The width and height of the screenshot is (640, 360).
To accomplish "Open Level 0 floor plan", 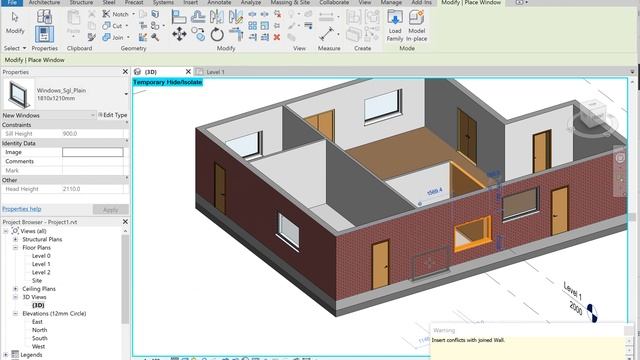I will click(x=41, y=256).
